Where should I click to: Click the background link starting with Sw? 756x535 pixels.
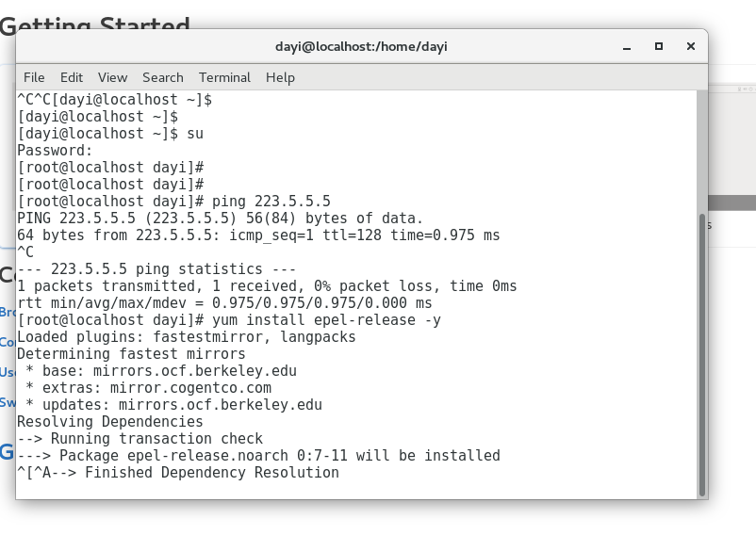8,402
